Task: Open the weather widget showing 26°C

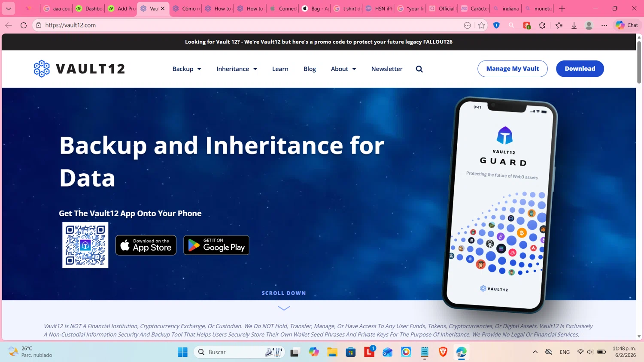Action: [31, 352]
